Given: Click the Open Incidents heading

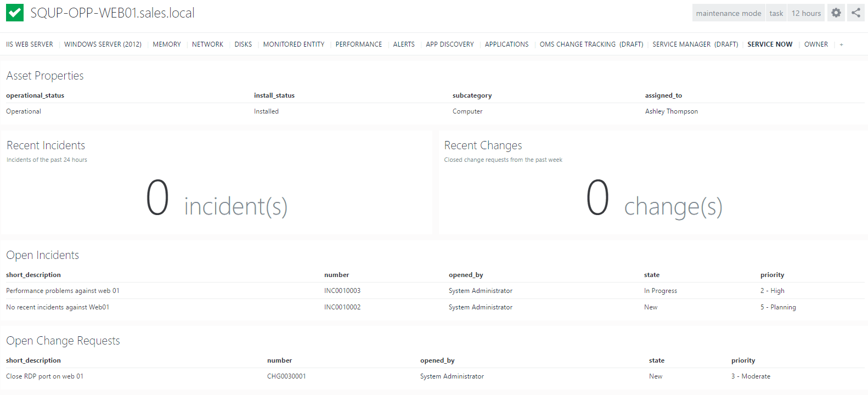Looking at the screenshot, I should click(43, 255).
